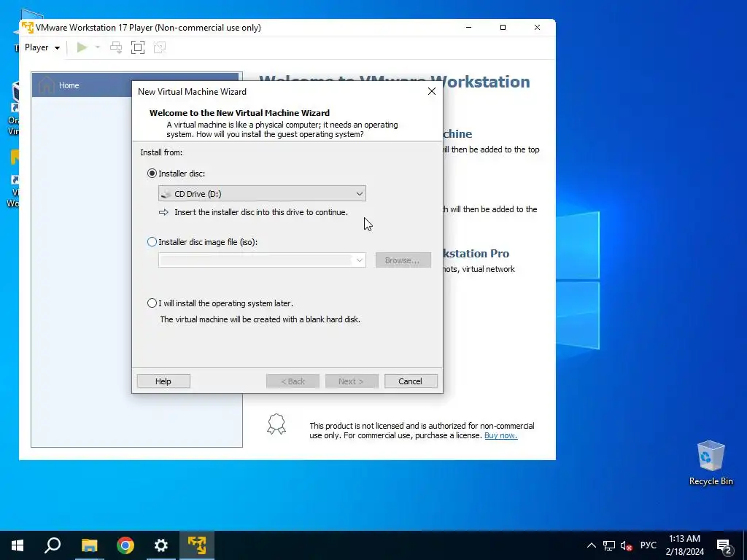Viewport: 747px width, 560px height.
Task: Click the VMware Player taskbar icon
Action: (x=197, y=545)
